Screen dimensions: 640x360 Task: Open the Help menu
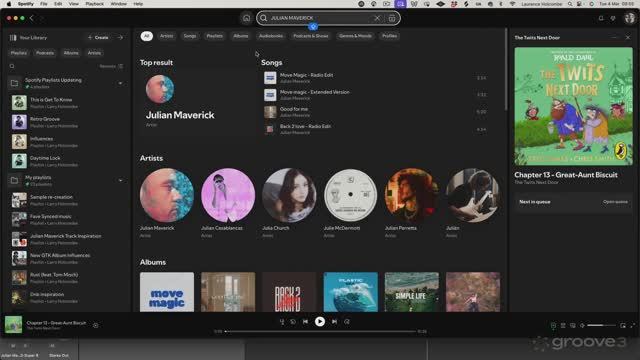[x=138, y=4]
